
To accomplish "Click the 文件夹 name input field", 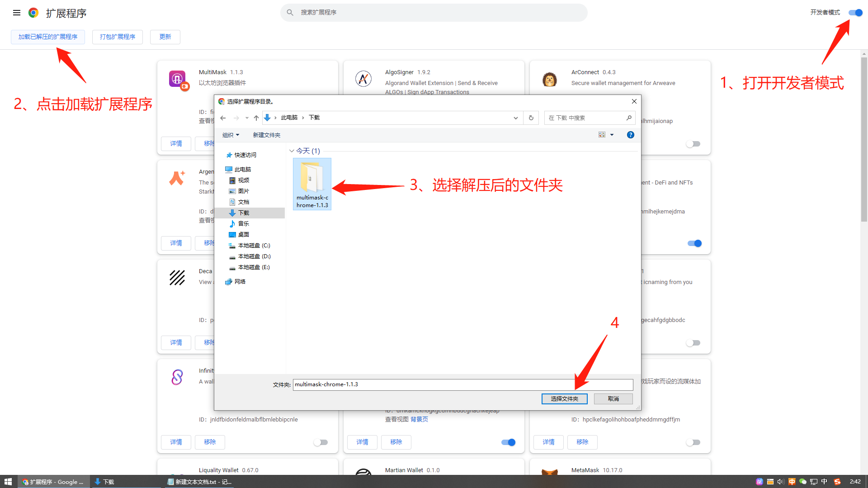I will 463,385.
